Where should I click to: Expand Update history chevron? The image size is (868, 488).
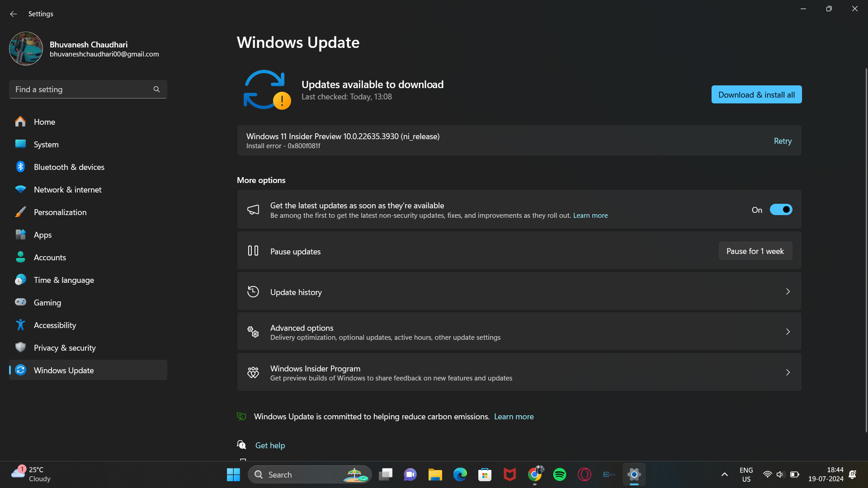788,292
